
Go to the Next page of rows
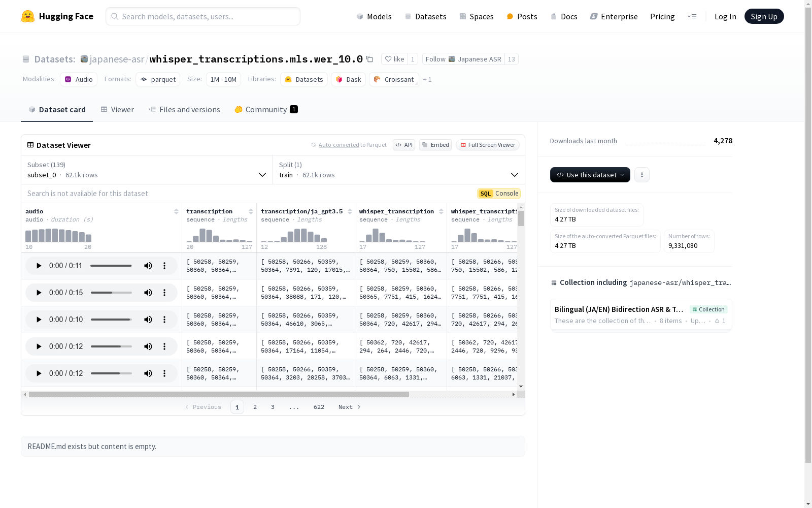point(350,407)
